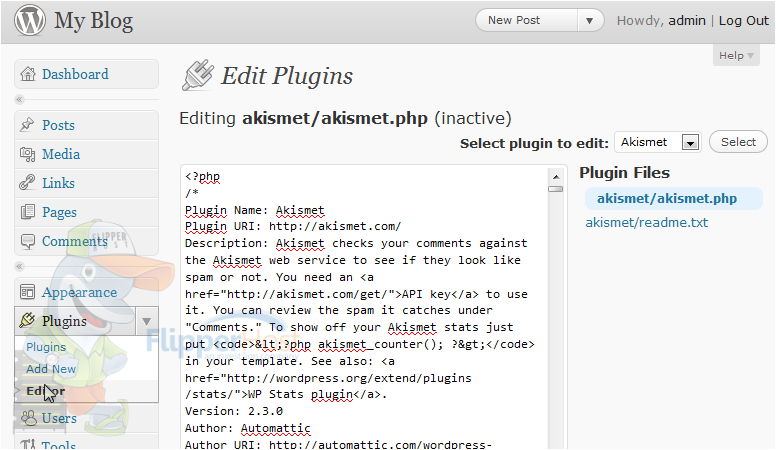Click the Posts pushpin icon
The height and width of the screenshot is (450, 776).
click(x=27, y=125)
